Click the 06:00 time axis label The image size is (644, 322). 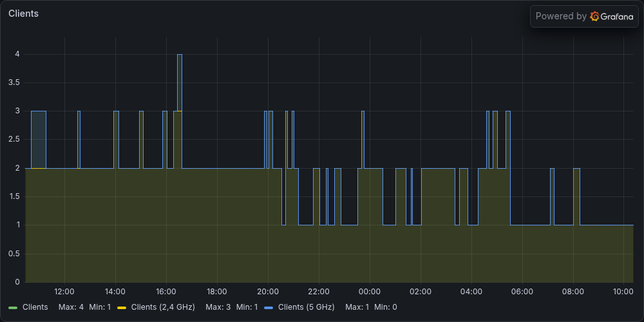[522, 292]
